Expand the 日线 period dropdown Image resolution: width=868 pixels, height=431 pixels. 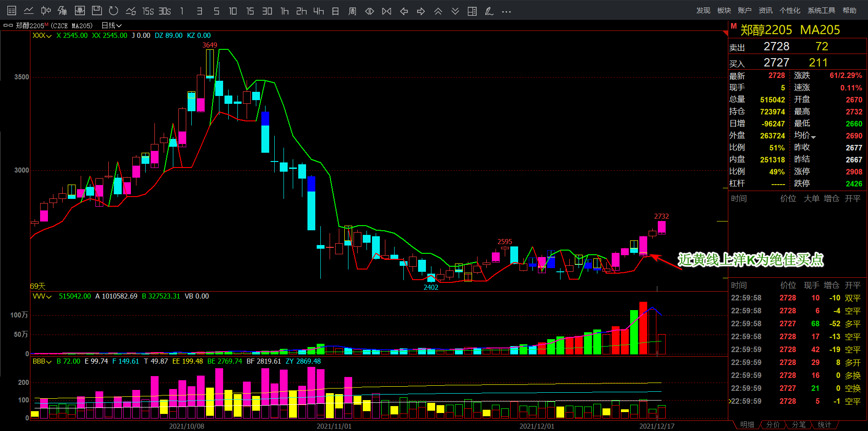pyautogui.click(x=112, y=26)
